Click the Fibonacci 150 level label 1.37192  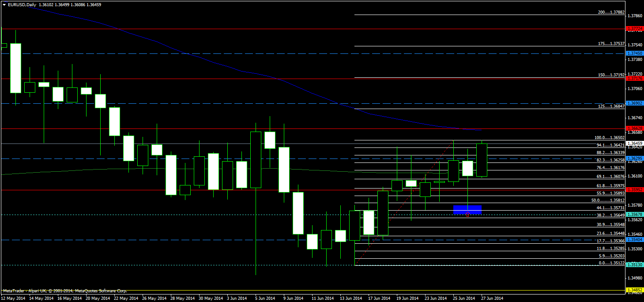pyautogui.click(x=611, y=75)
